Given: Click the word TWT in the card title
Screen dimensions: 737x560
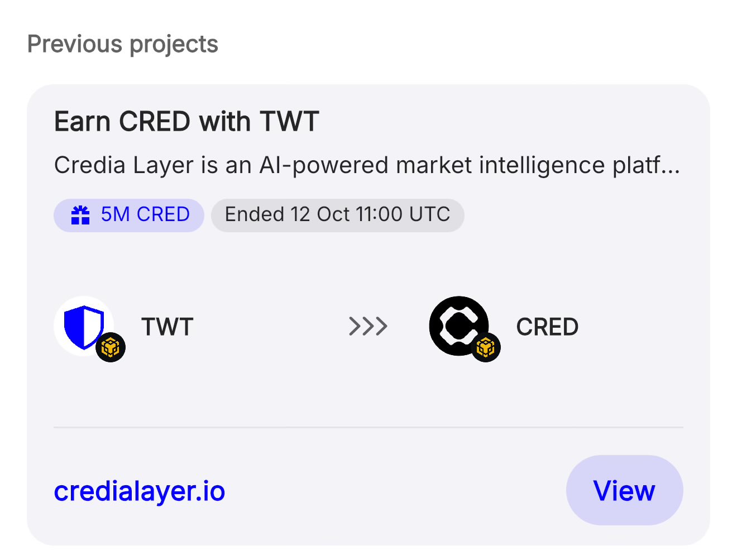Looking at the screenshot, I should pyautogui.click(x=289, y=122).
